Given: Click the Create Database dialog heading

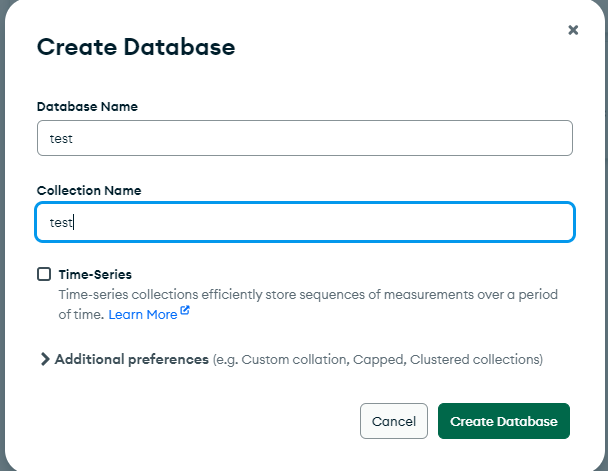Looking at the screenshot, I should [x=136, y=47].
